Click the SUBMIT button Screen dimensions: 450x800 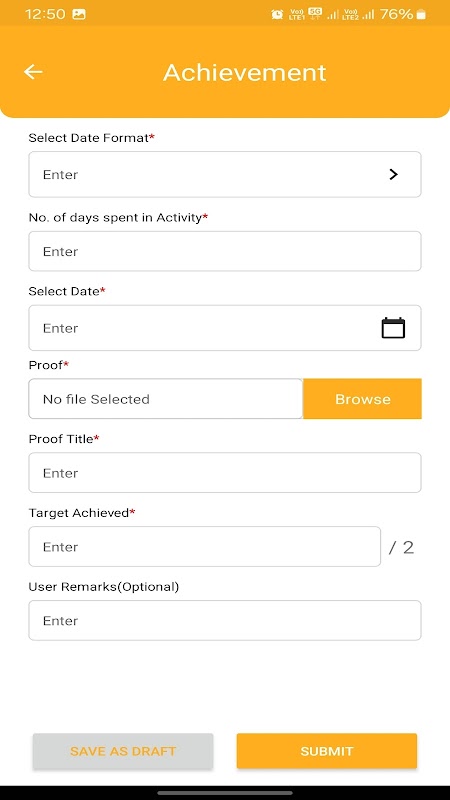pos(327,751)
